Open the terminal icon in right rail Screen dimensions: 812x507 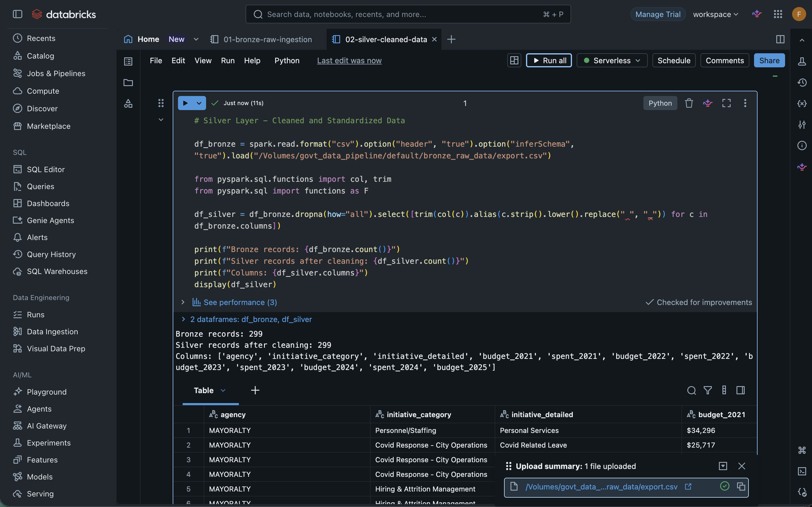pyautogui.click(x=802, y=472)
